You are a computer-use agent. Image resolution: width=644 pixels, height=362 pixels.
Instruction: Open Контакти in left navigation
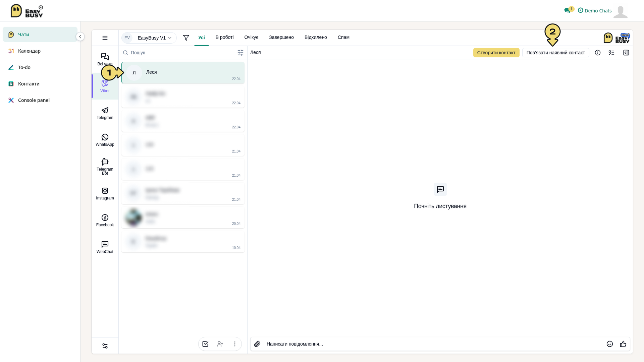pos(40,84)
